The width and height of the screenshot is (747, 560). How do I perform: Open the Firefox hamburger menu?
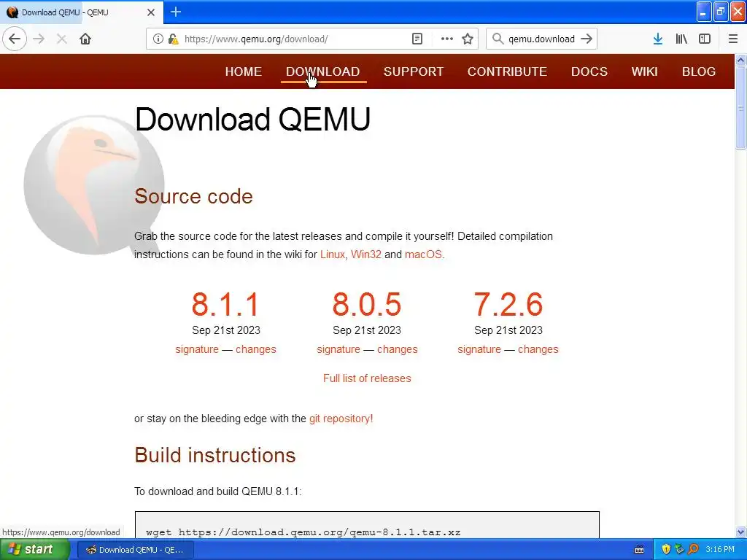tap(733, 39)
